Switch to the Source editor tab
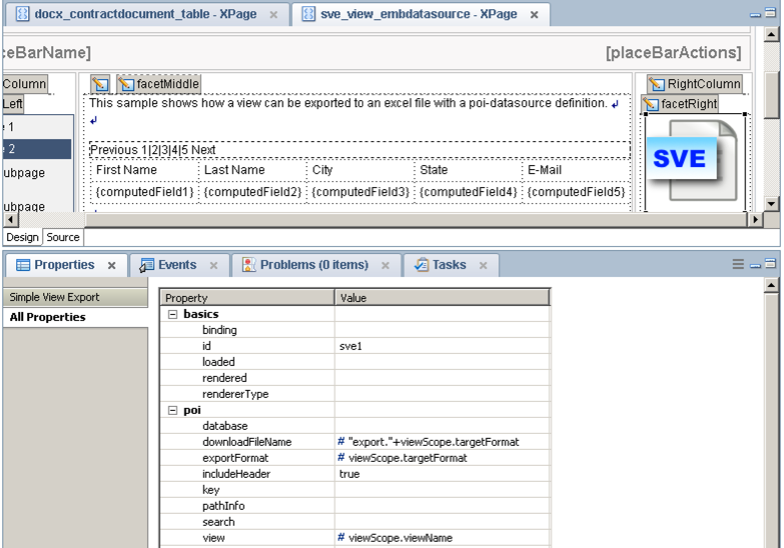This screenshot has height=548, width=784. [63, 237]
